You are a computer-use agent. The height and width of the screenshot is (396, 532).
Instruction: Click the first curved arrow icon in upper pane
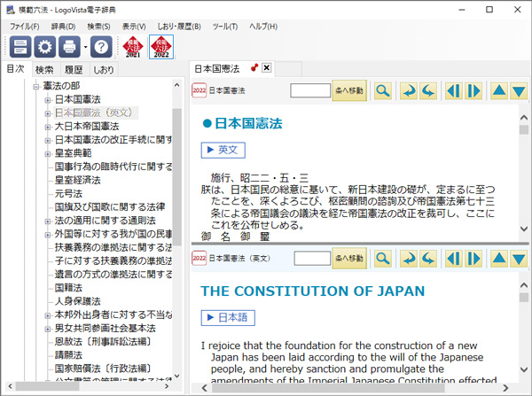click(409, 91)
